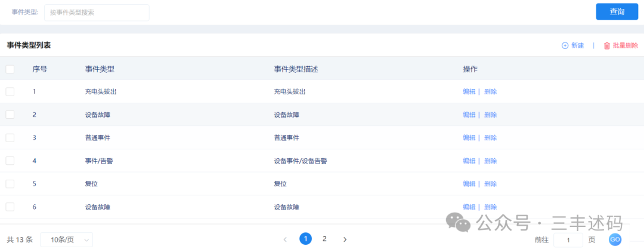The width and height of the screenshot is (644, 249).
Task: Select page 2 in pagination
Action: coord(324,239)
